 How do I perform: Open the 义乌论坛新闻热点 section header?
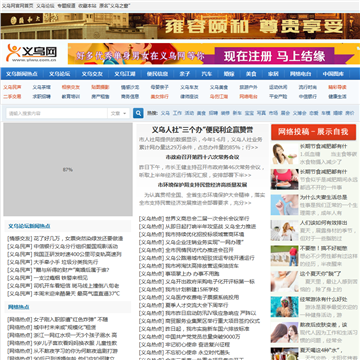pyautogui.click(x=29, y=226)
